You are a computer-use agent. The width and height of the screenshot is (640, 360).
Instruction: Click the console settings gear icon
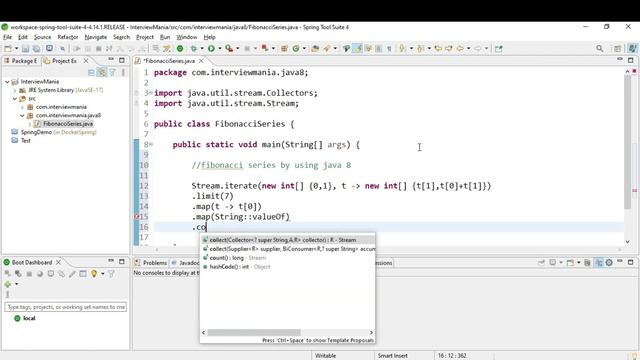(x=609, y=262)
